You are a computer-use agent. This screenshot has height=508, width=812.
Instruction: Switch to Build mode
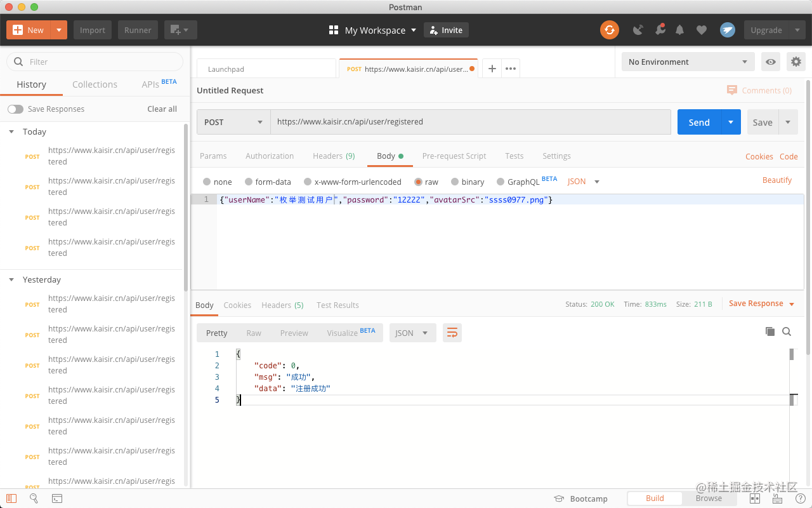pyautogui.click(x=655, y=498)
